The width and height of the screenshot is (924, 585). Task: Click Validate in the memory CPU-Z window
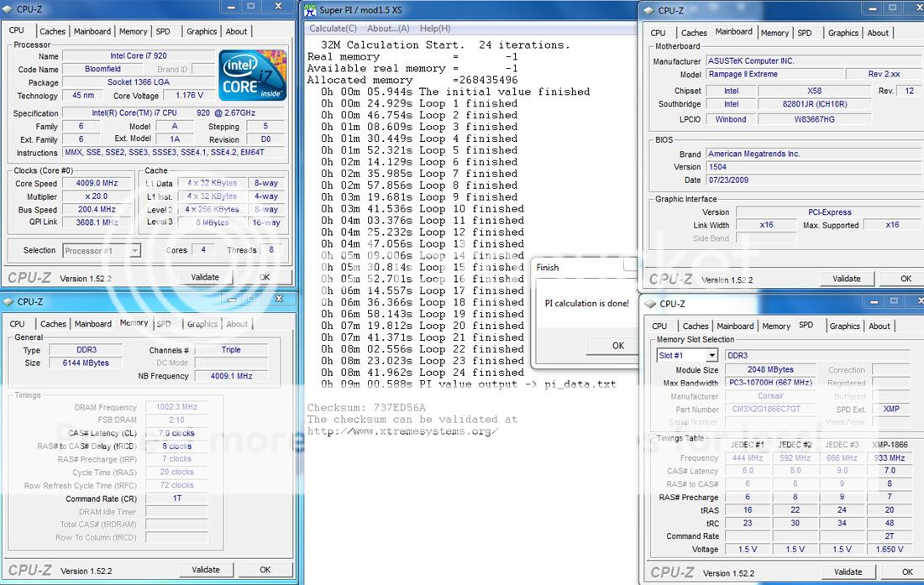pyautogui.click(x=206, y=570)
